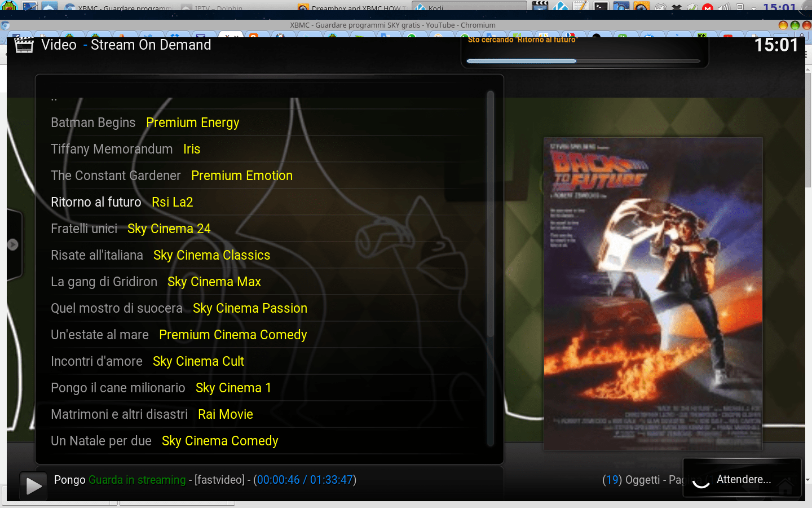812x508 pixels.
Task: Switch to the Kodi taskbar window
Action: coord(469,7)
